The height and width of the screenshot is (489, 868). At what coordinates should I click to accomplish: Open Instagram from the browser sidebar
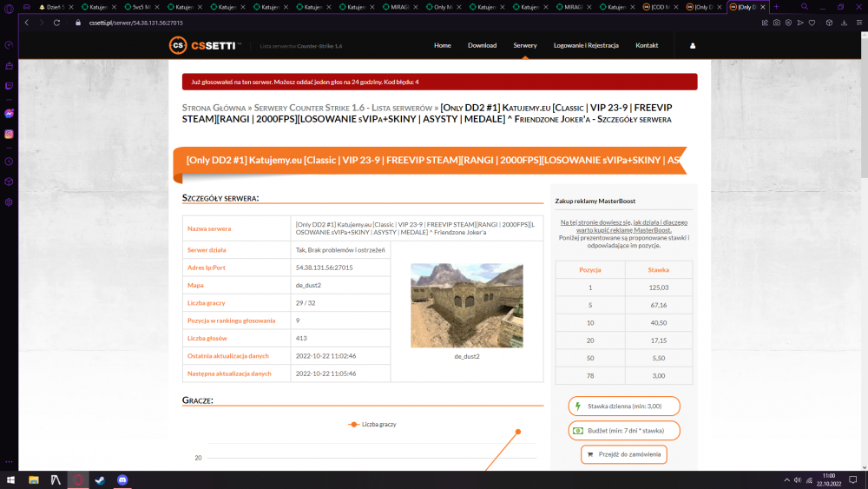point(9,134)
